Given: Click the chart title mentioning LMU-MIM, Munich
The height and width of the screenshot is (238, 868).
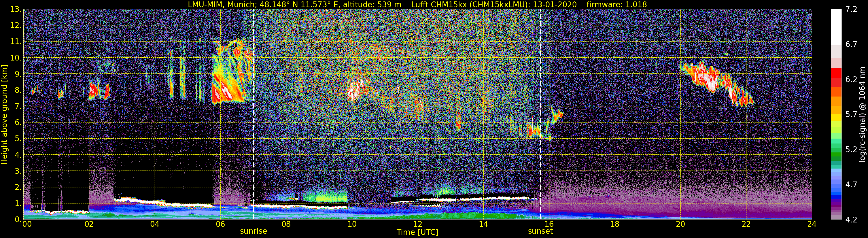Looking at the screenshot, I should pos(417,4).
